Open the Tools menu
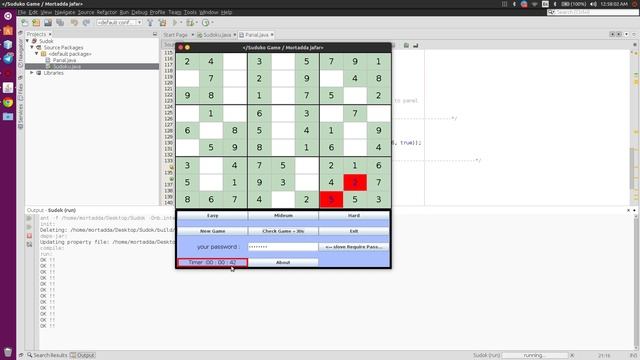Viewport: 640px width, 360px height. [190, 12]
